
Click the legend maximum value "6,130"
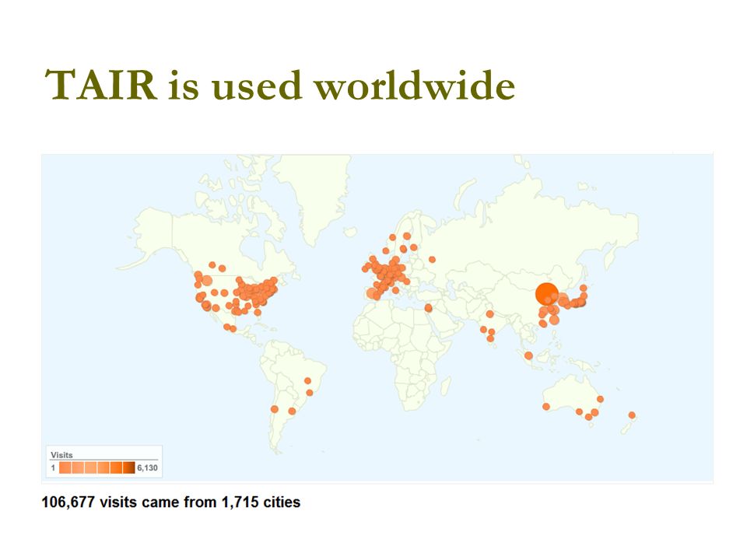click(x=147, y=467)
